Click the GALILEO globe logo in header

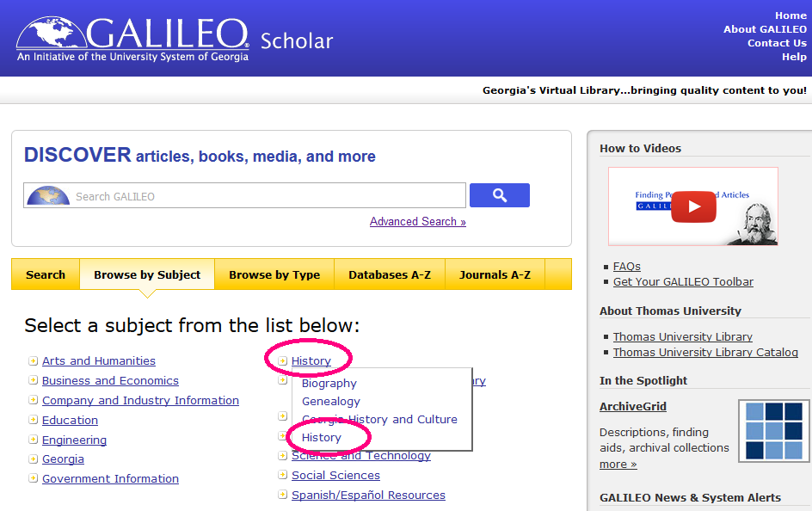click(x=52, y=34)
